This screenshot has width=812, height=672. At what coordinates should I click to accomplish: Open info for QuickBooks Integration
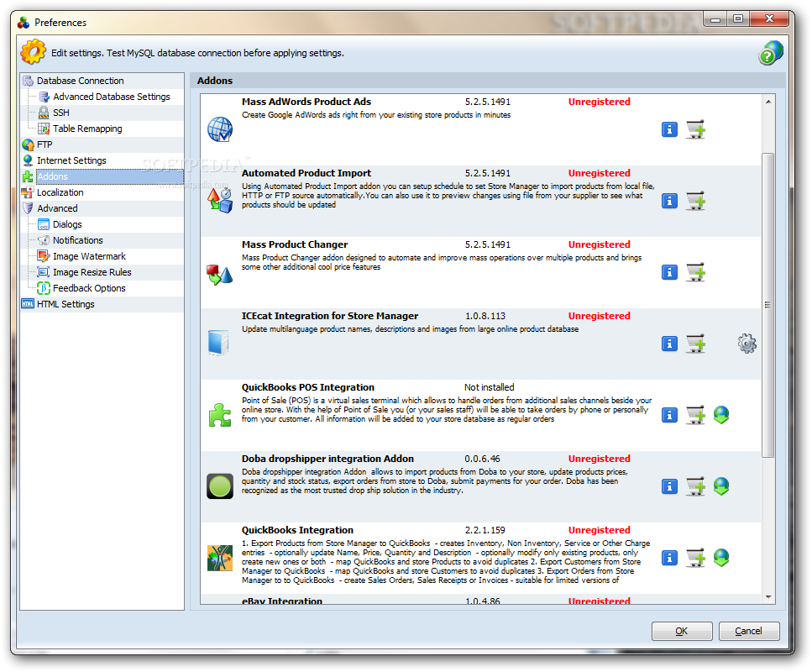[x=669, y=559]
